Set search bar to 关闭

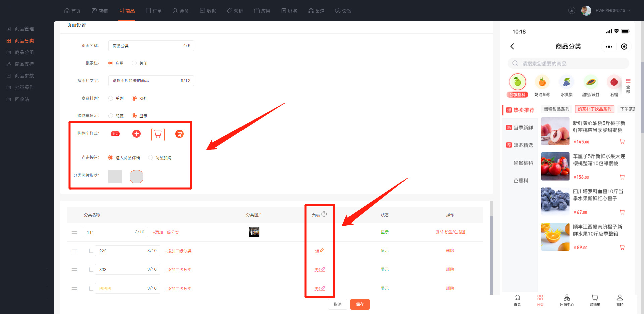[x=135, y=63]
